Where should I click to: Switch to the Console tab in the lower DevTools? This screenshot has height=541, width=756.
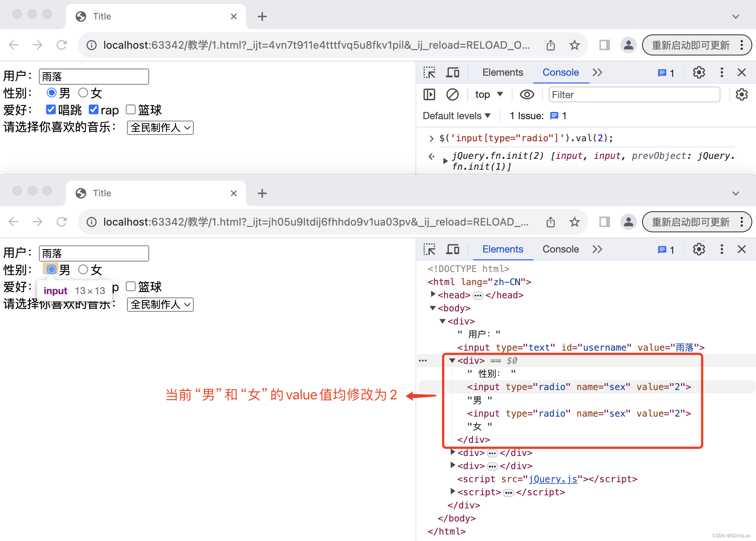pyautogui.click(x=560, y=249)
